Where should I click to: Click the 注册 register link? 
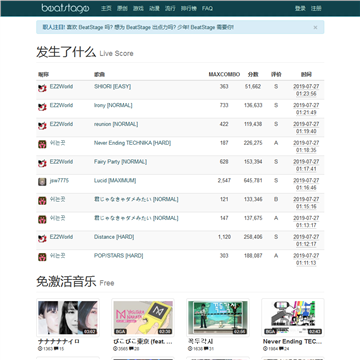[316, 8]
